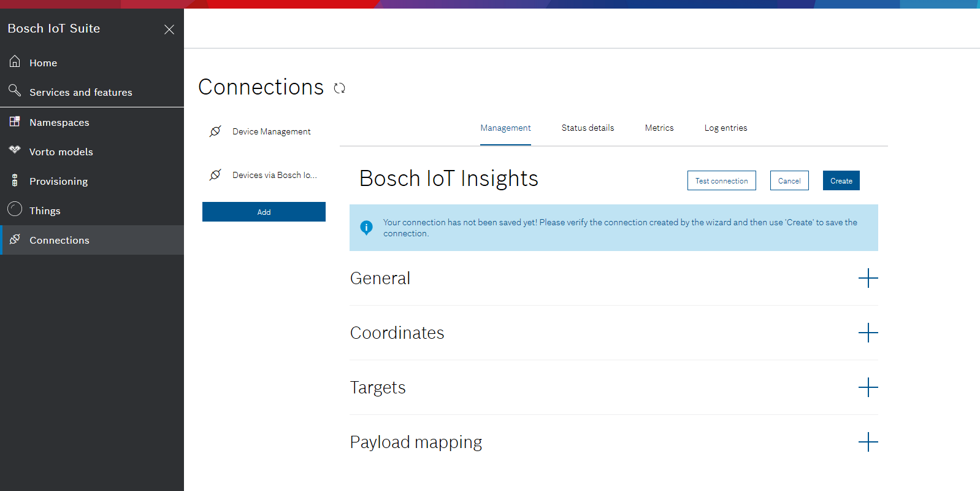The image size is (980, 491).
Task: Click the Bosch IoT Insights title
Action: click(449, 179)
